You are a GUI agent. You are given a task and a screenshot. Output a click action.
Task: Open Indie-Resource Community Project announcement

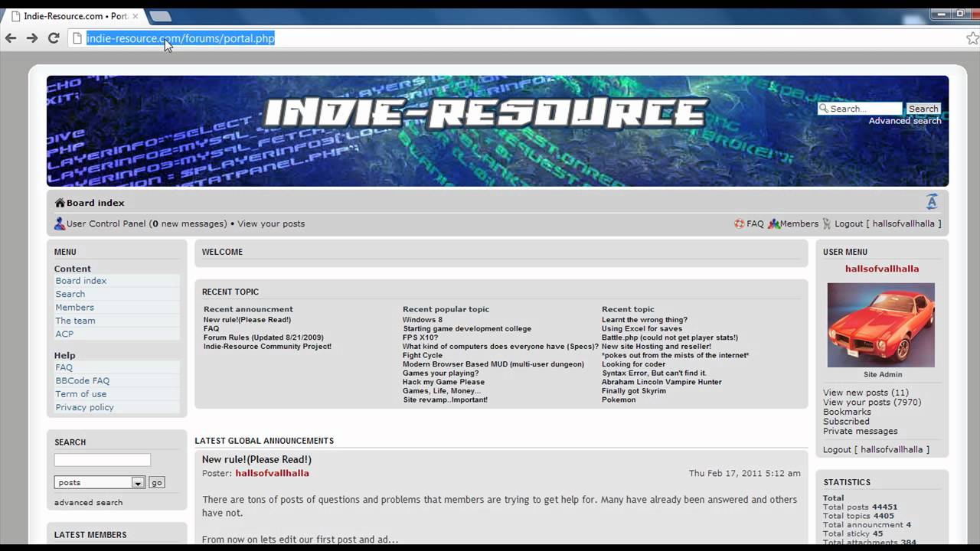[267, 347]
